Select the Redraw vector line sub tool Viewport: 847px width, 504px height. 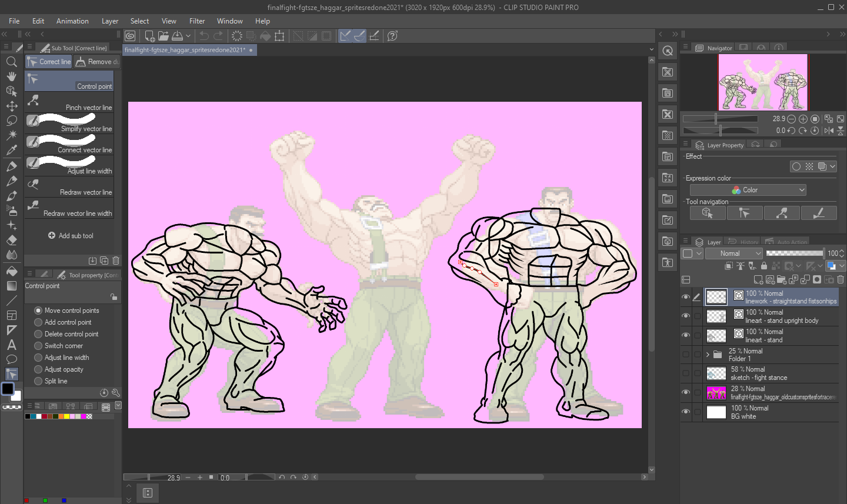point(69,187)
